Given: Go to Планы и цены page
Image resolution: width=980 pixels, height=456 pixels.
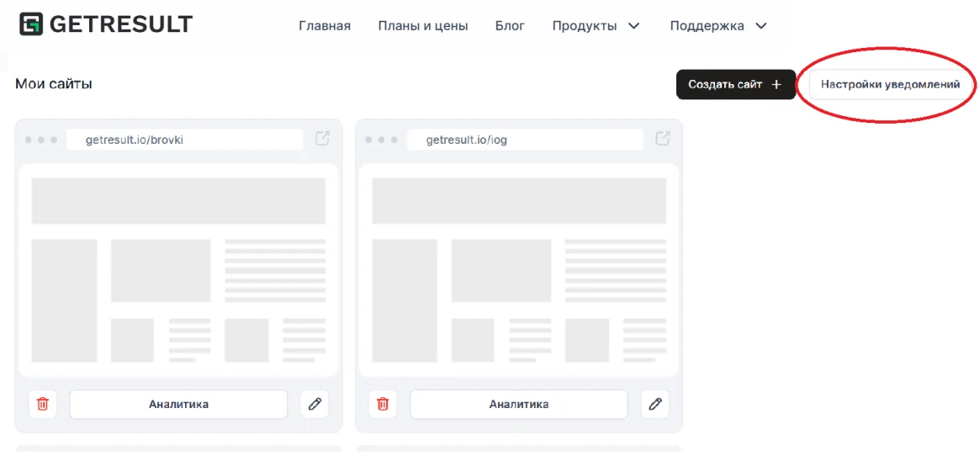Looking at the screenshot, I should click(422, 26).
